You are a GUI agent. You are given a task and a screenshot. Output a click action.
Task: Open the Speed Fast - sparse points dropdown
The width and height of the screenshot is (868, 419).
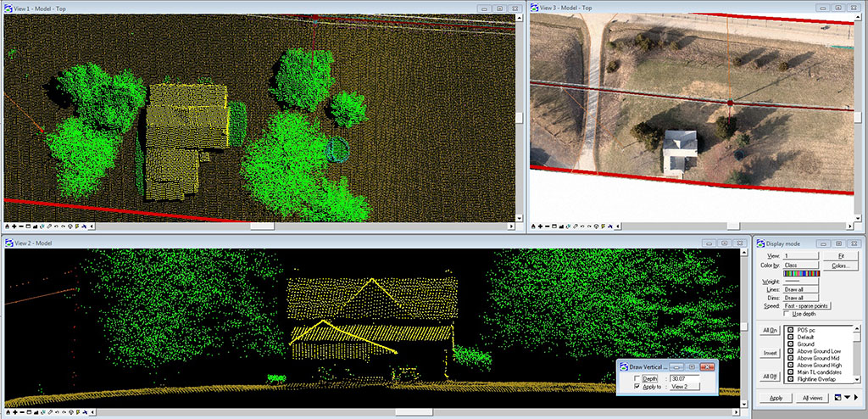(x=806, y=306)
